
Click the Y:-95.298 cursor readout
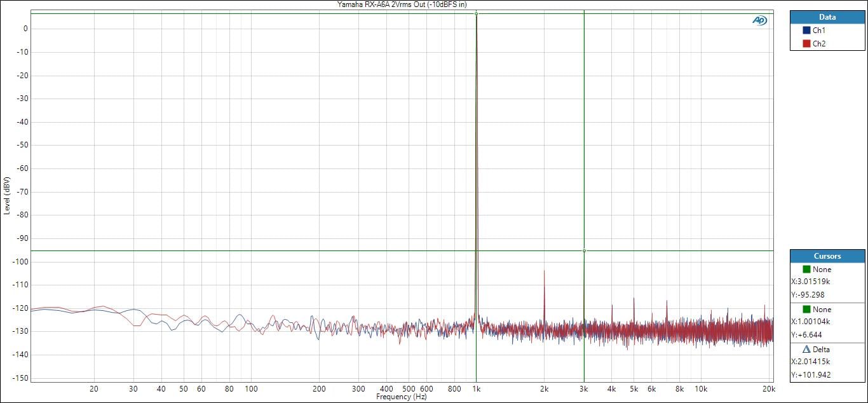810,294
